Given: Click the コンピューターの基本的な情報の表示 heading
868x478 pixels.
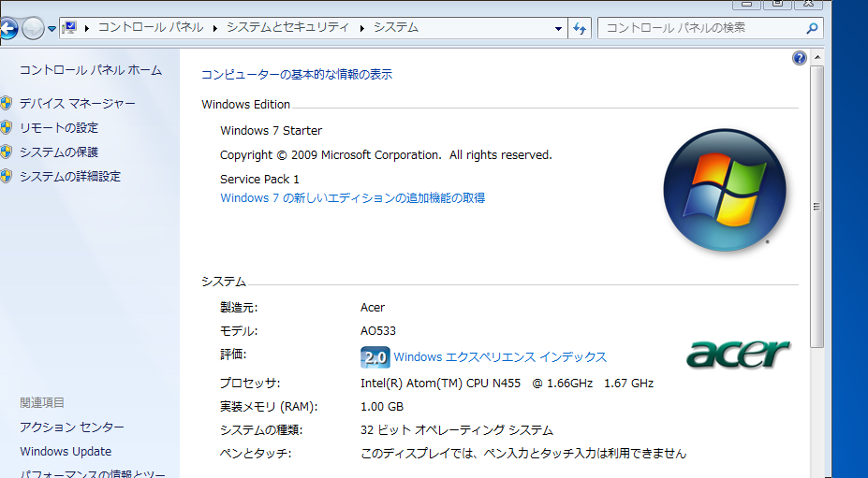Looking at the screenshot, I should [297, 75].
